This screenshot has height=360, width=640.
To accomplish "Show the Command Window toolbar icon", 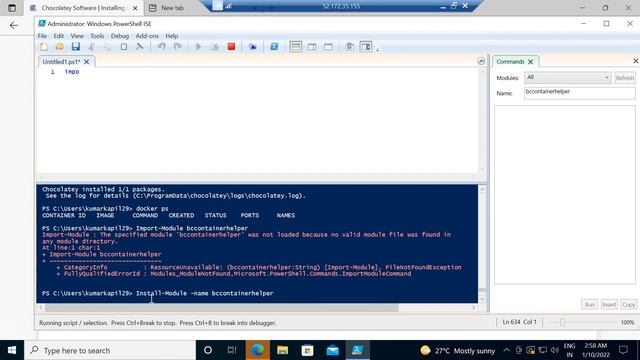I will 349,47.
